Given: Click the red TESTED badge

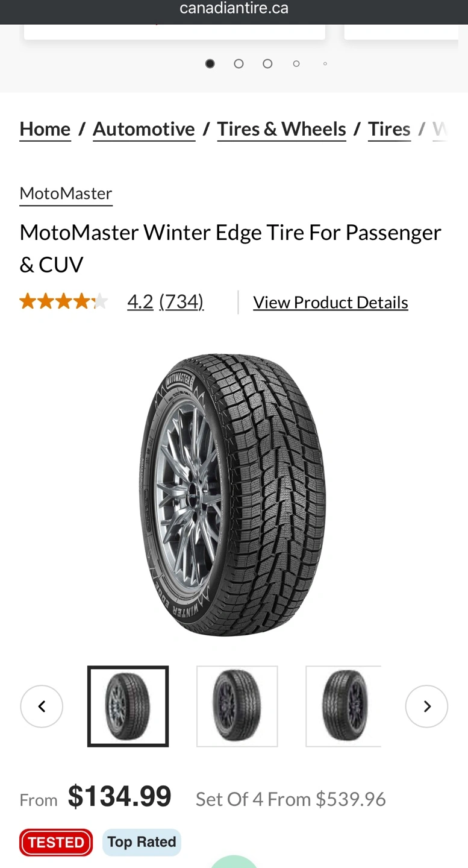Looking at the screenshot, I should [56, 842].
